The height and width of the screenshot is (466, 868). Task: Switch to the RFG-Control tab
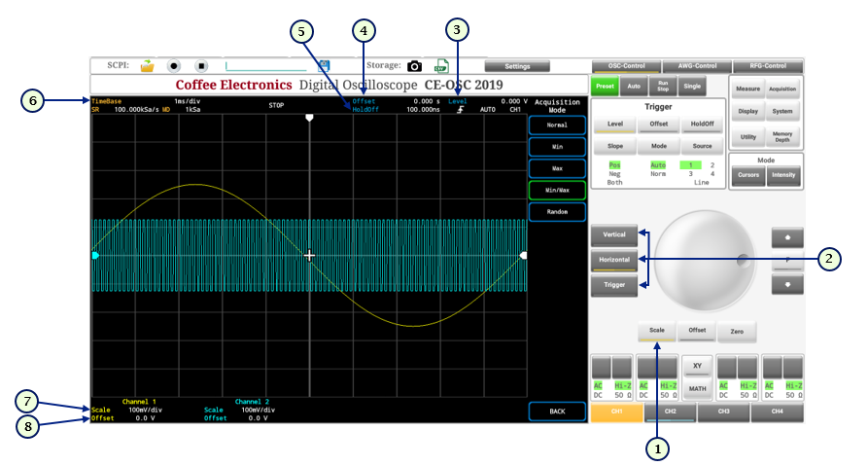[767, 66]
